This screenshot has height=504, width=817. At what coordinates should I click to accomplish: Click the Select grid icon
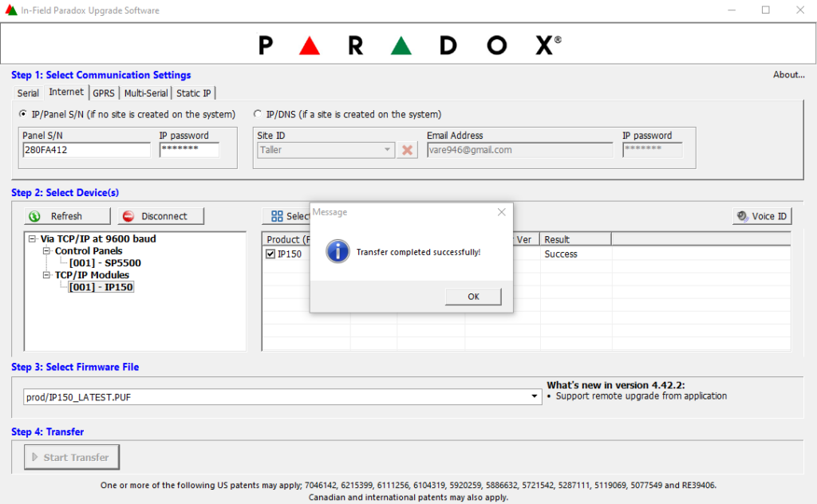[x=277, y=216]
